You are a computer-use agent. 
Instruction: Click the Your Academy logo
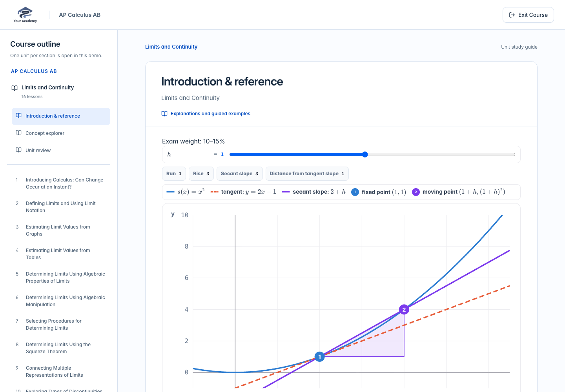[x=25, y=15]
